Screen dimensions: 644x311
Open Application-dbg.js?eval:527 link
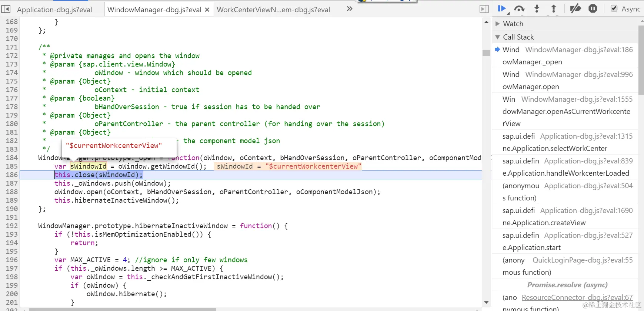[x=588, y=235]
